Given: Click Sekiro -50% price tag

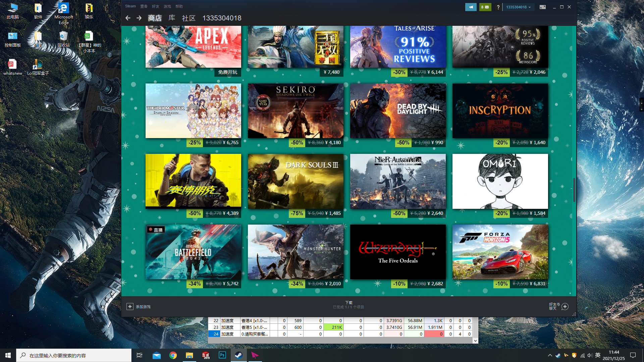Looking at the screenshot, I should 316,142.
